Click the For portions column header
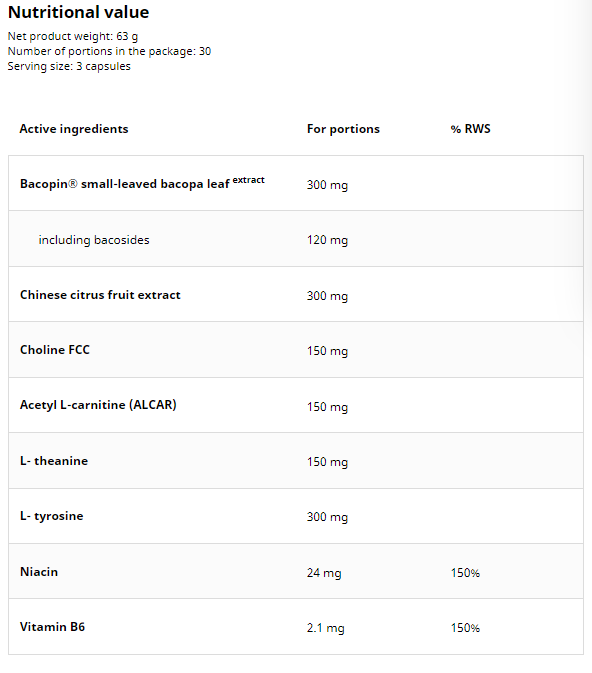The width and height of the screenshot is (592, 673). coord(343,129)
